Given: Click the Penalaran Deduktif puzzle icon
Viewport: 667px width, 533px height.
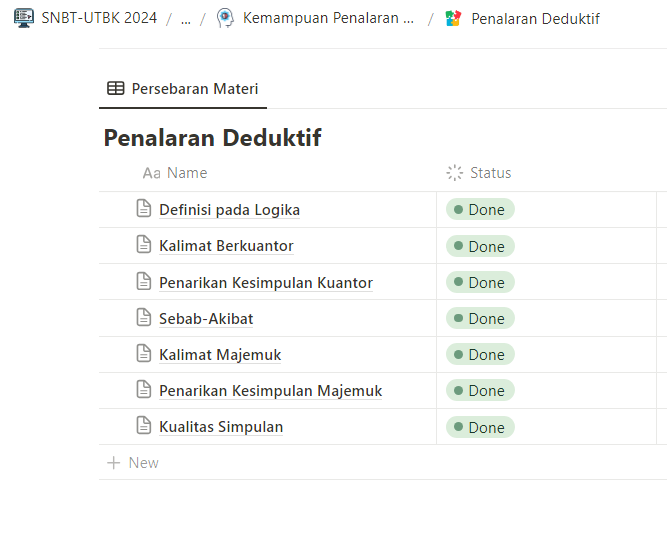Looking at the screenshot, I should [x=453, y=19].
